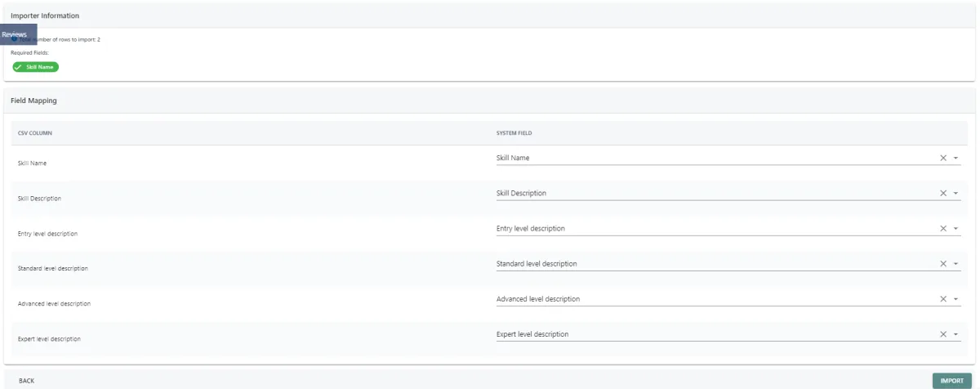980x389 pixels.
Task: Select Advanced level description CSV column label
Action: coord(54,303)
